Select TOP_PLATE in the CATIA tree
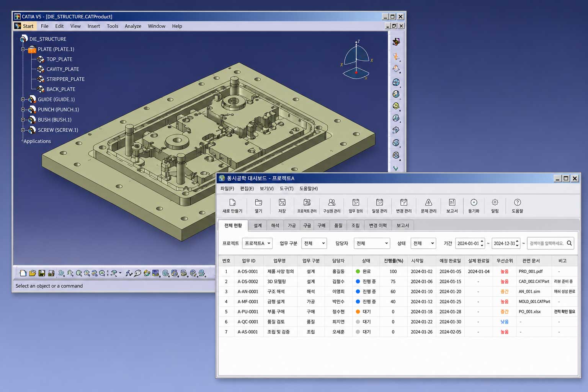 point(59,59)
